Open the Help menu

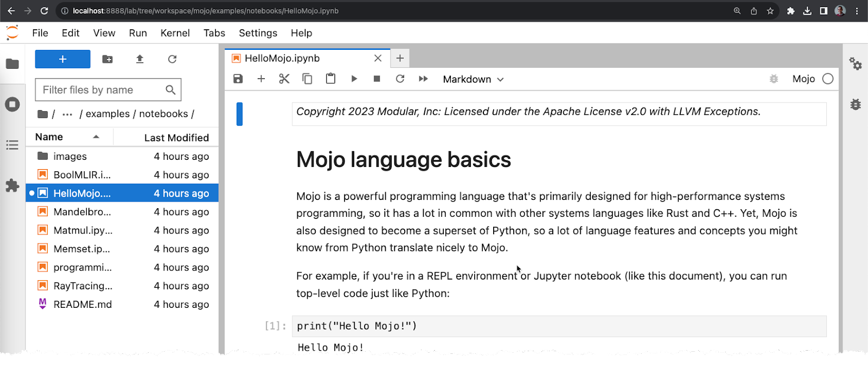(301, 33)
